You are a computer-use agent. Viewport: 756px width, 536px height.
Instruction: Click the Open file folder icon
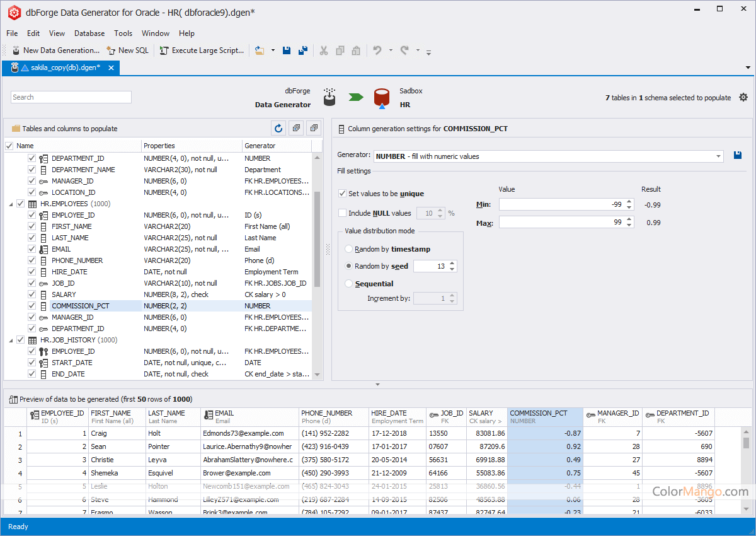(x=260, y=50)
